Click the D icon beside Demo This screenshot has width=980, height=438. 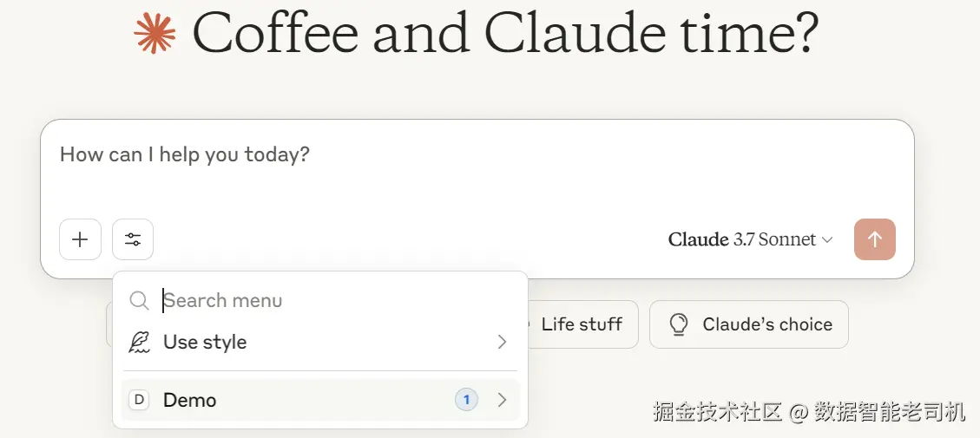tap(139, 400)
